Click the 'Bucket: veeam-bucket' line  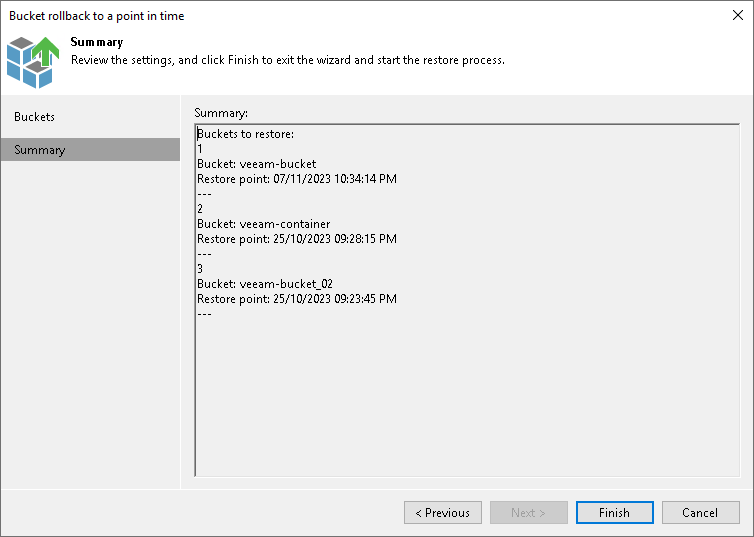(x=257, y=164)
